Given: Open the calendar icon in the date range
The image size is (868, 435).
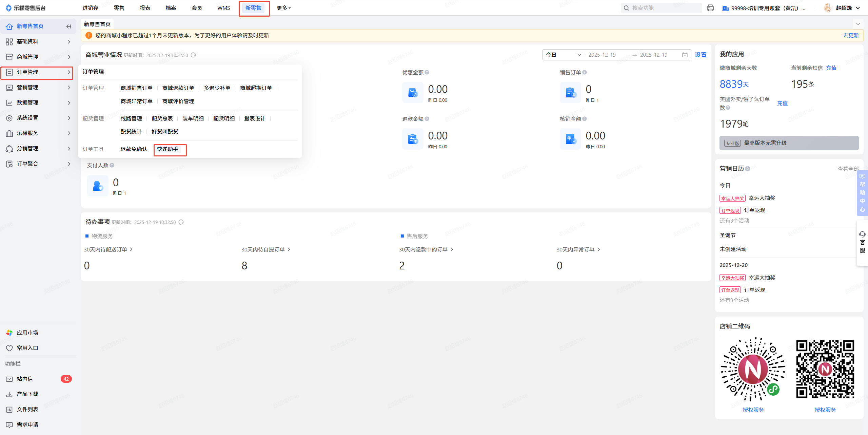Looking at the screenshot, I should [685, 55].
